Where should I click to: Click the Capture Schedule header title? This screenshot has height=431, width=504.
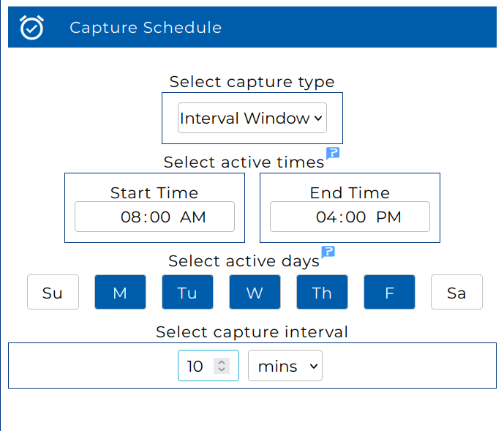146,28
